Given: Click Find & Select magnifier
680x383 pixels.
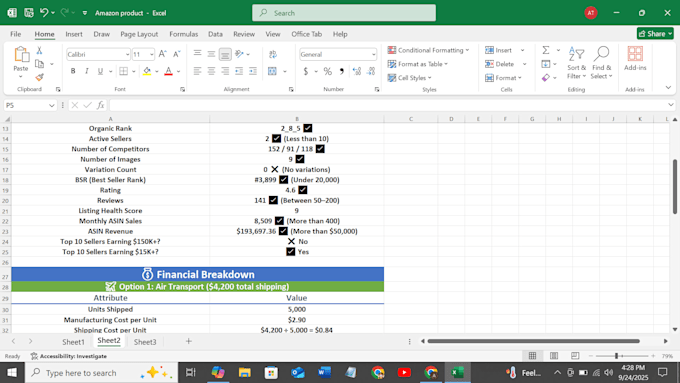Looking at the screenshot, I should (x=602, y=62).
